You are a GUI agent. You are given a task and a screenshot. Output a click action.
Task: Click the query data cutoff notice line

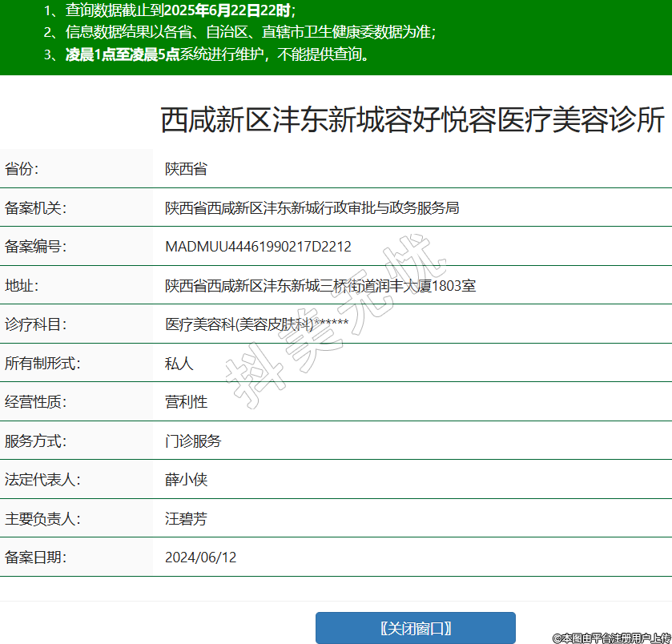(170, 10)
